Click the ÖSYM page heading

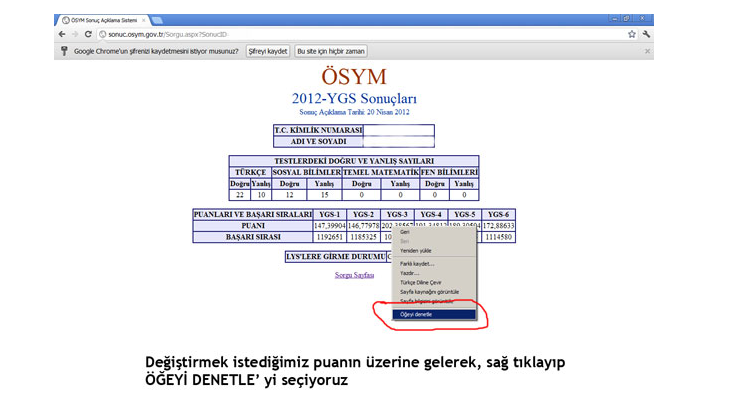tap(354, 77)
